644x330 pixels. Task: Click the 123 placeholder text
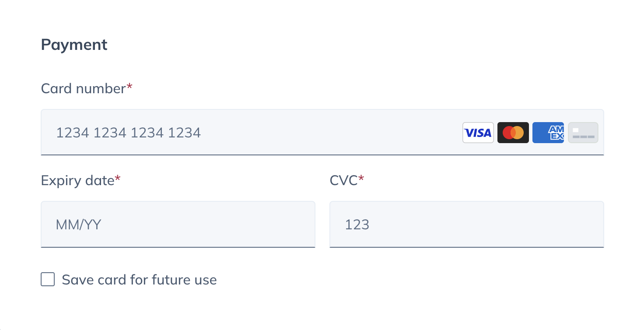click(357, 225)
